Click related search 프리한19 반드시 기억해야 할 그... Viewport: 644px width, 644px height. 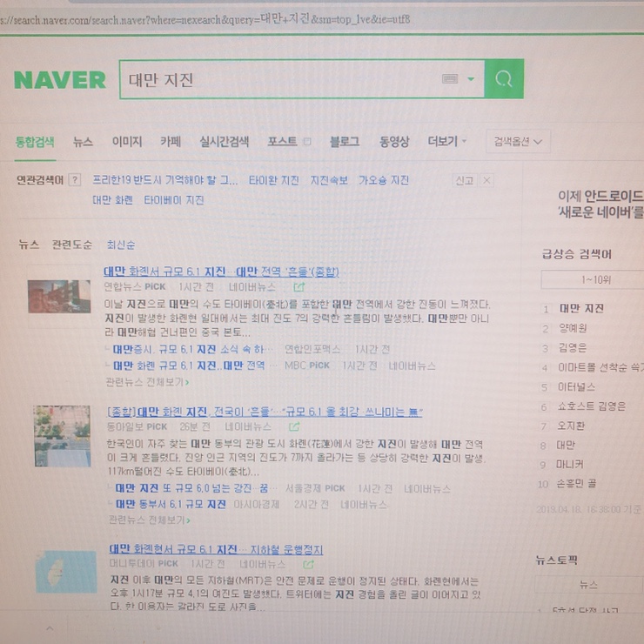pyautogui.click(x=165, y=180)
